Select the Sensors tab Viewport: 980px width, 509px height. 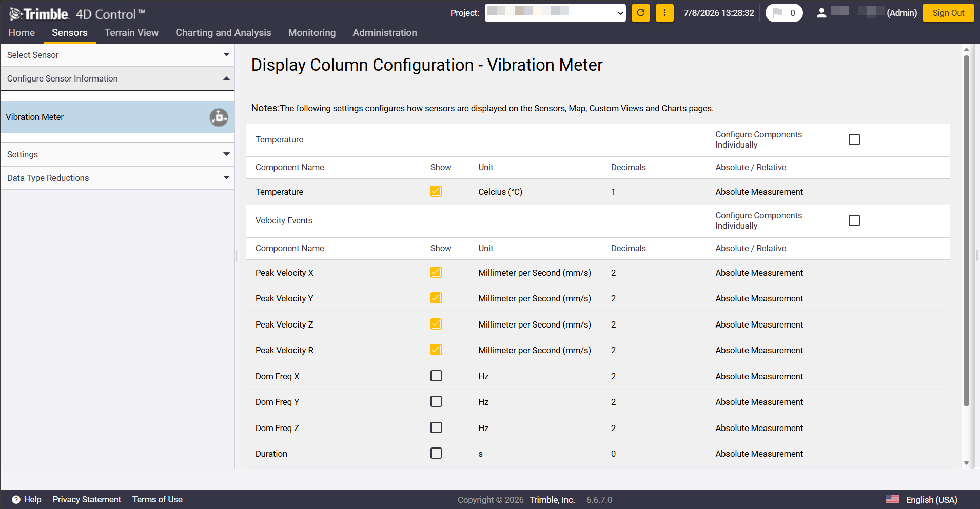coord(70,33)
